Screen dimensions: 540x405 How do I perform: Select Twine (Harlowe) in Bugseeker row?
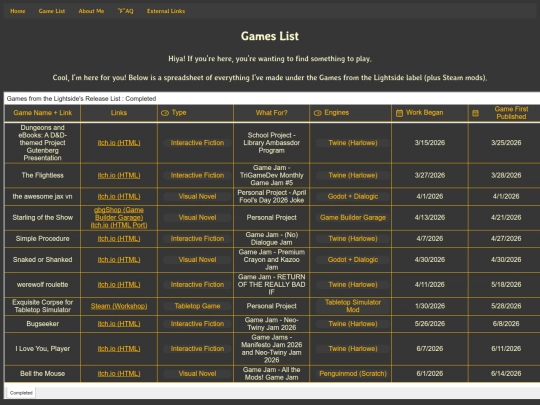pos(353,324)
